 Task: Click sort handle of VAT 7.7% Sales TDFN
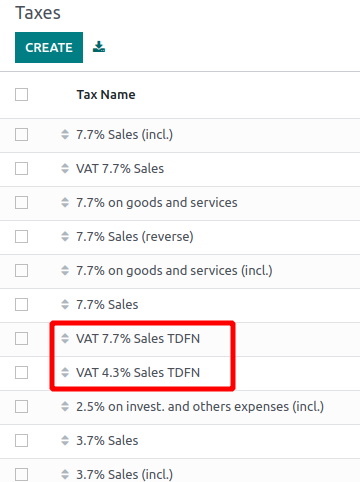point(65,339)
